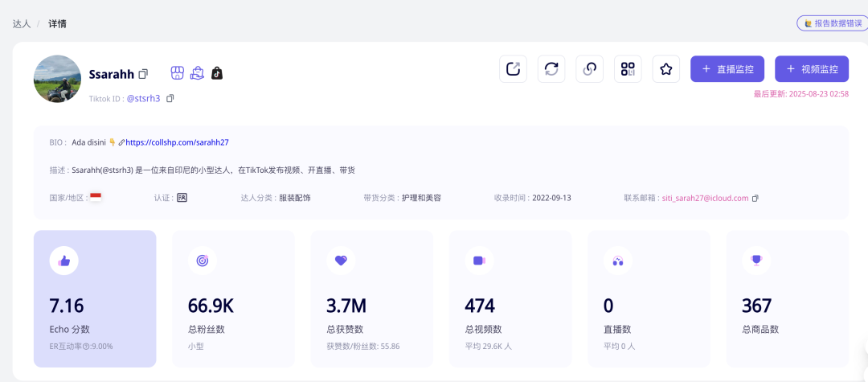Copy the contact email address
This screenshot has width=868, height=382.
755,198
